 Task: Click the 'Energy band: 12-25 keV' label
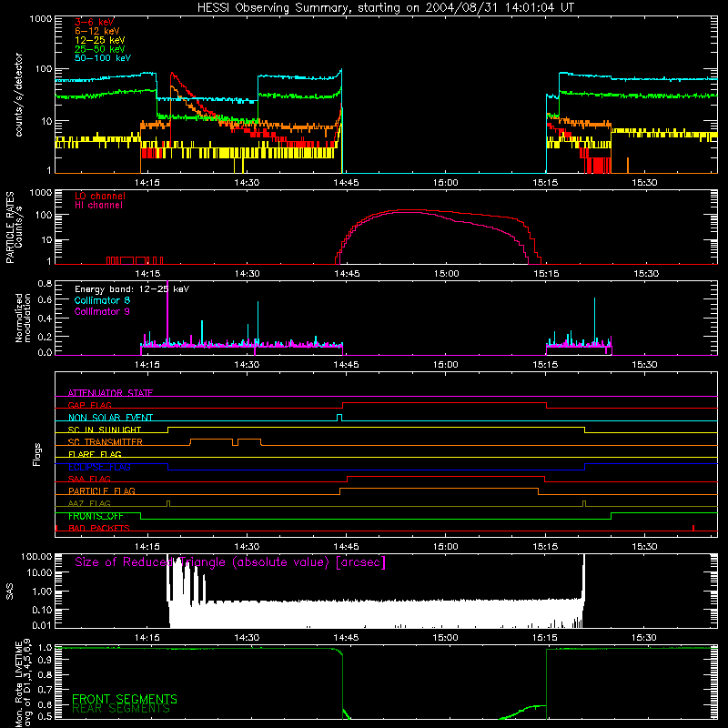click(x=132, y=289)
